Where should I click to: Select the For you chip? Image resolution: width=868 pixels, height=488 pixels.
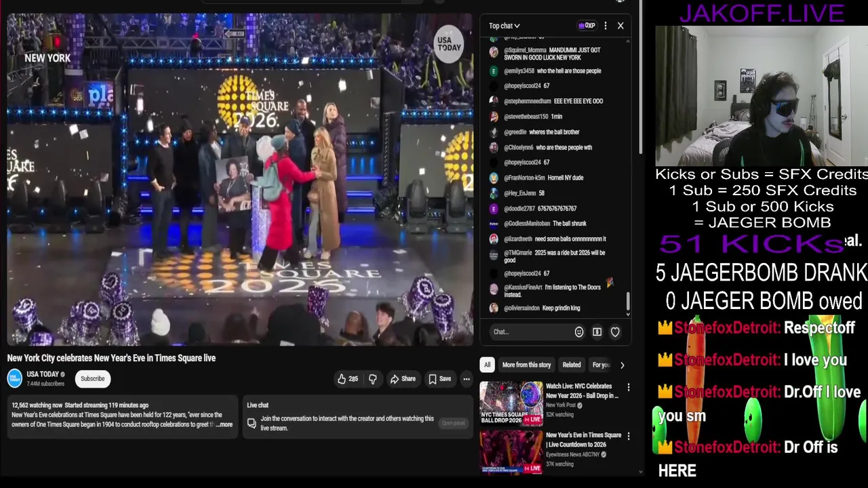click(601, 365)
